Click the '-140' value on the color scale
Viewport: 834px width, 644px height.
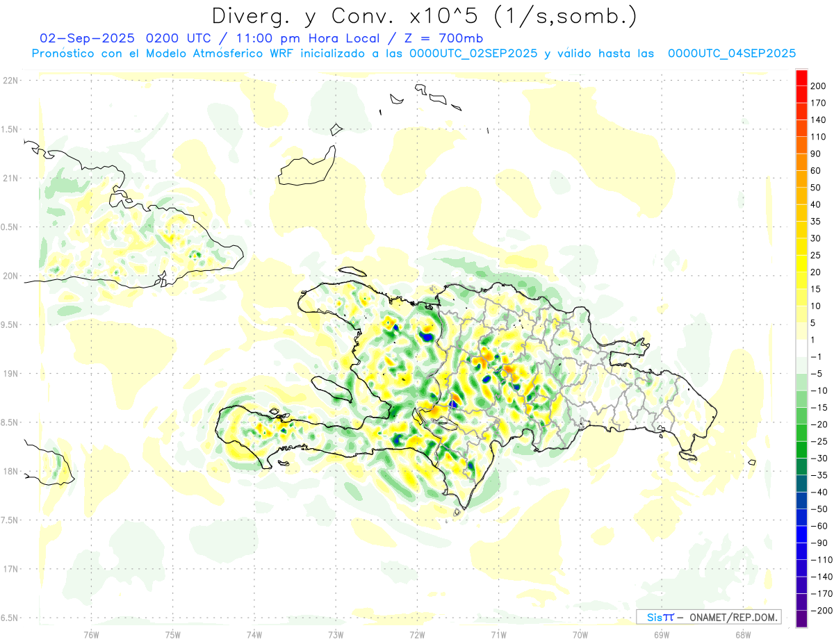pos(821,577)
